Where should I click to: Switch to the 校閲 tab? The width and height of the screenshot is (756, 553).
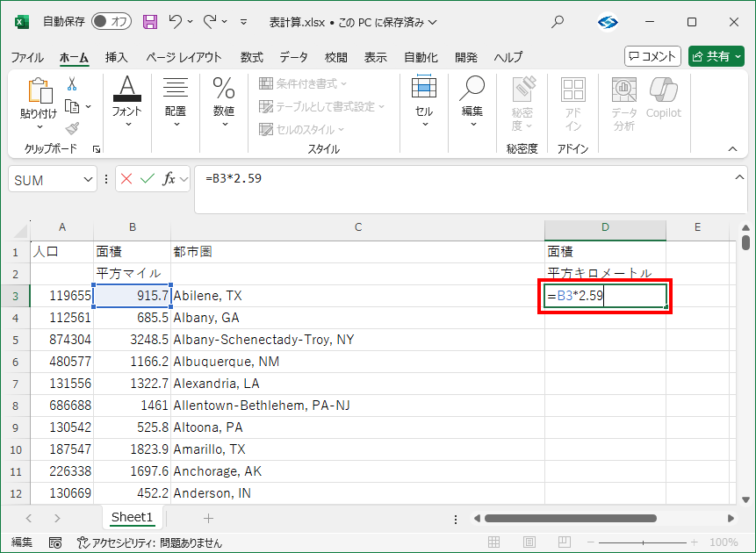coord(336,57)
